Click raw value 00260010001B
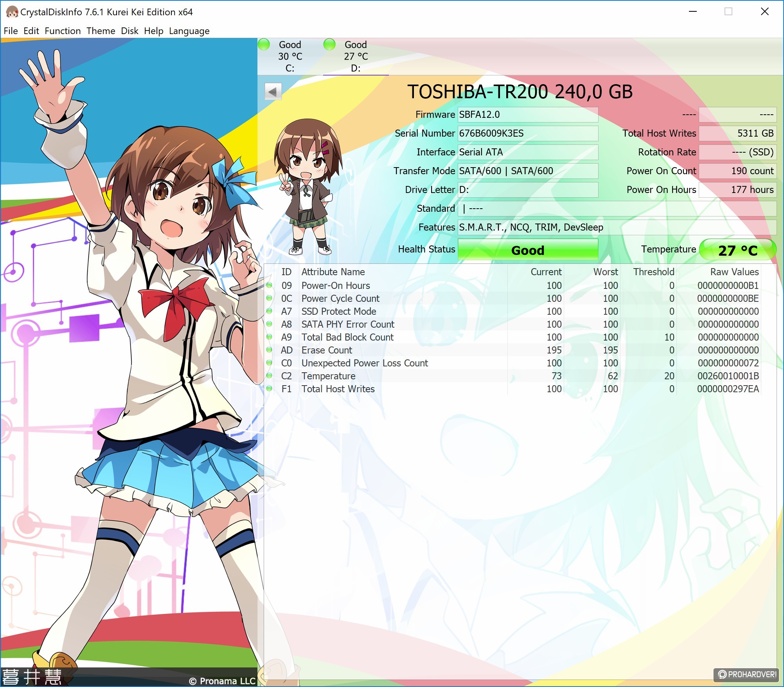 (x=728, y=376)
